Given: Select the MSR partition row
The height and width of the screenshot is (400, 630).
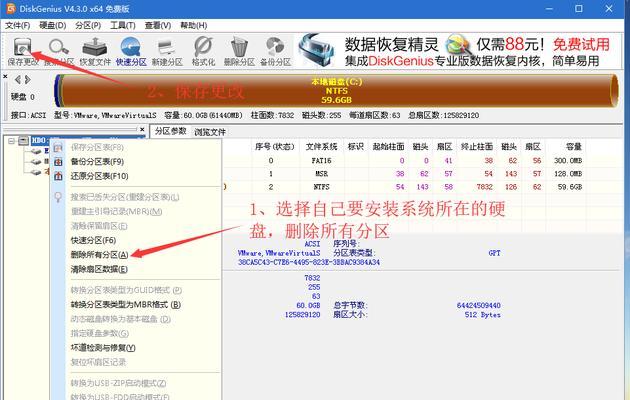Looking at the screenshot, I should tap(403, 174).
